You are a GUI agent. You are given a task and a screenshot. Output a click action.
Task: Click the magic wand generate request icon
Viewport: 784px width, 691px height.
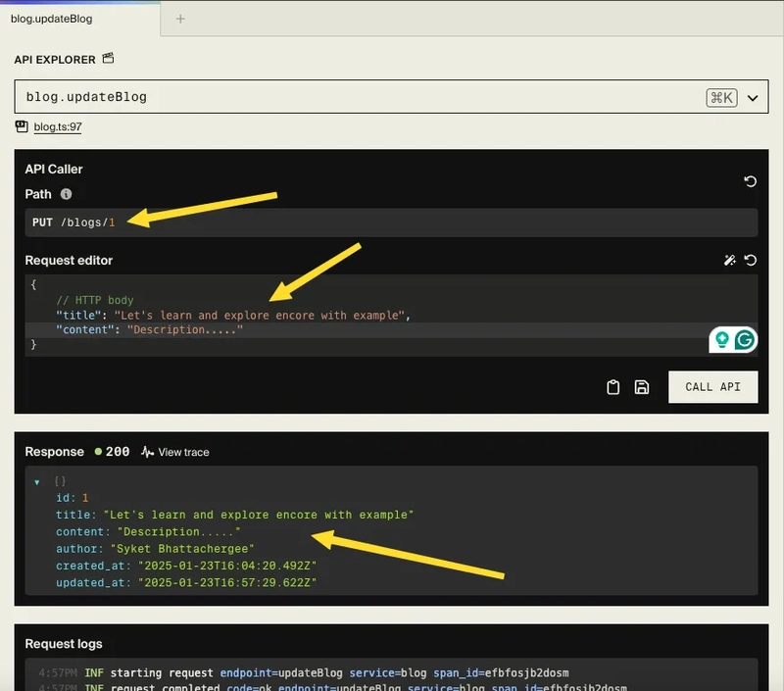pyautogui.click(x=729, y=260)
